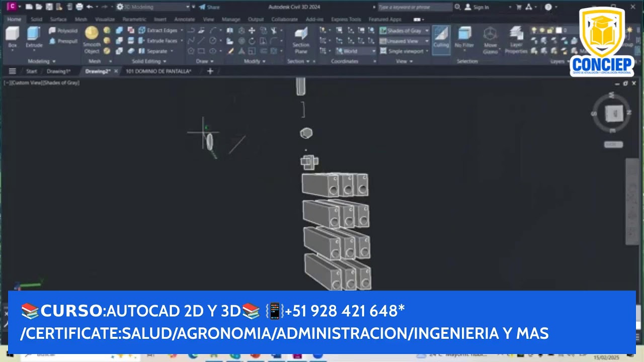This screenshot has width=644, height=362.
Task: Select the Rectangle draw tool
Action: (201, 51)
